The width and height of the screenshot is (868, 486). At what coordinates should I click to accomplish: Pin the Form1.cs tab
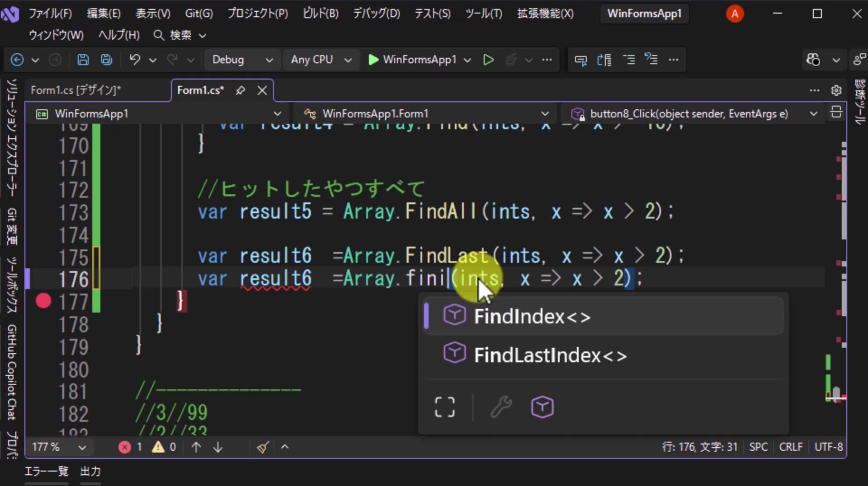(x=241, y=90)
